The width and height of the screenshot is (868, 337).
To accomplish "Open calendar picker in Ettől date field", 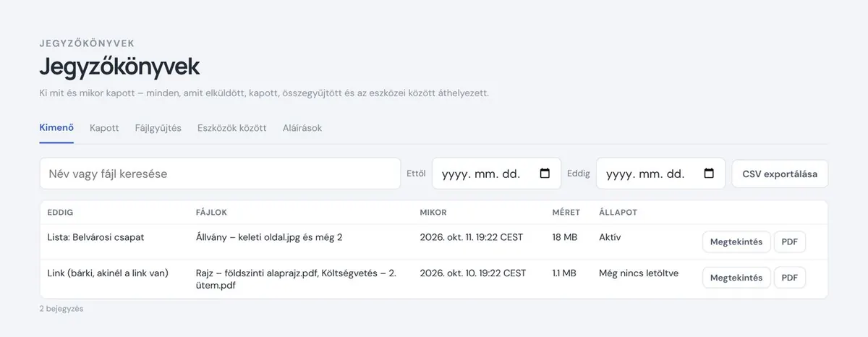I will click(545, 174).
